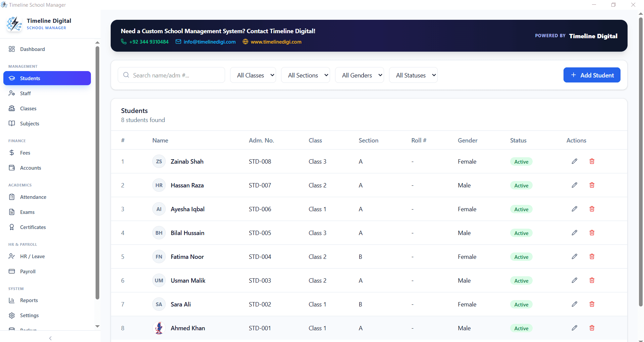Open the Dashboard section
This screenshot has height=342, width=644.
click(32, 49)
